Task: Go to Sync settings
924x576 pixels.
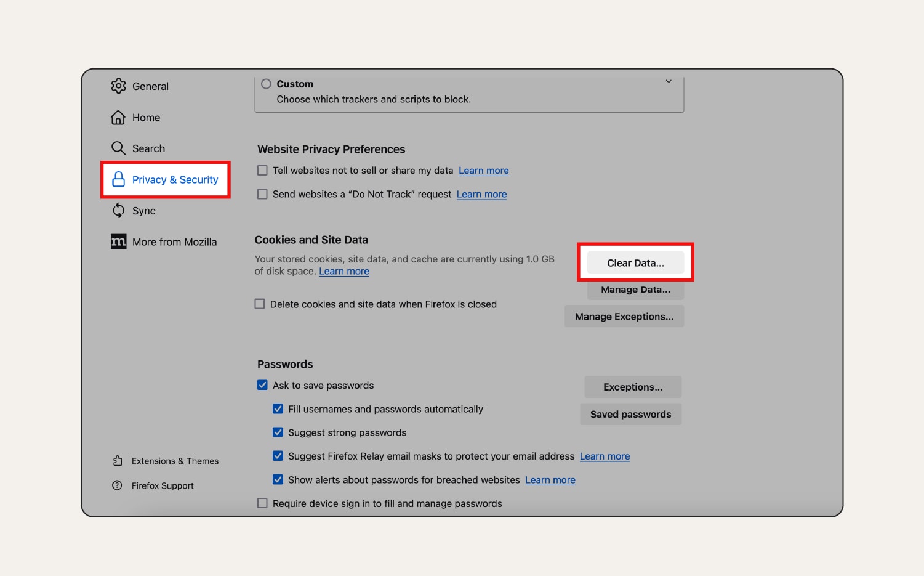Action: click(143, 210)
